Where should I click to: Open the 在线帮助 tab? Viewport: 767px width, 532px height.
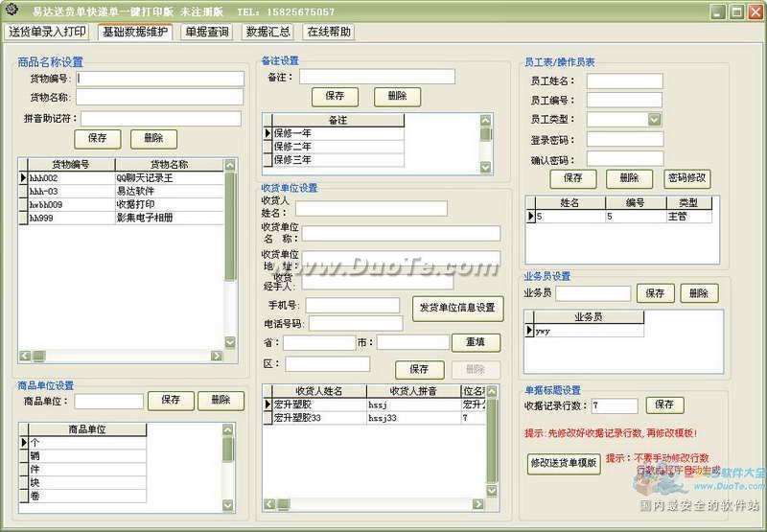[329, 32]
